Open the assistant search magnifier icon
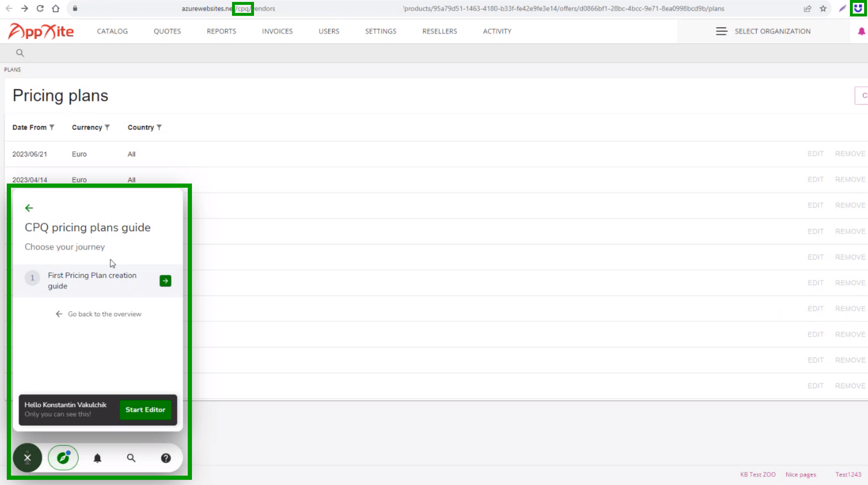 click(x=131, y=458)
